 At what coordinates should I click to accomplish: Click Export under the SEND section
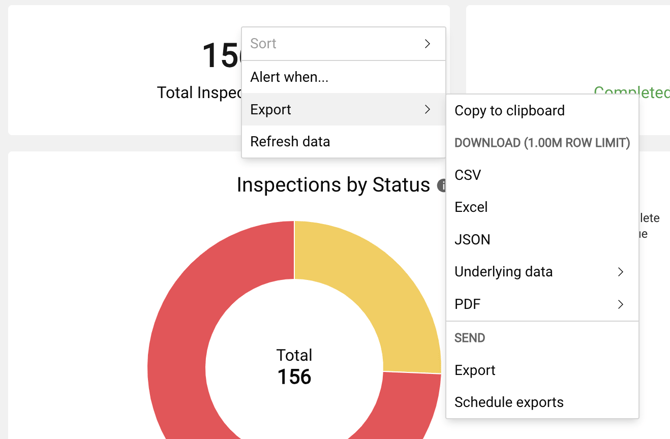click(x=542, y=370)
